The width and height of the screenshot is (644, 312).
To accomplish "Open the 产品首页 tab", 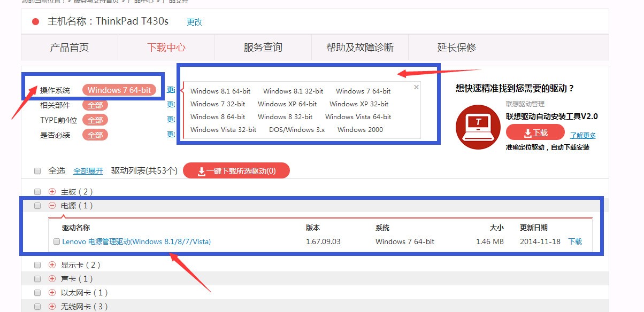I will click(70, 48).
